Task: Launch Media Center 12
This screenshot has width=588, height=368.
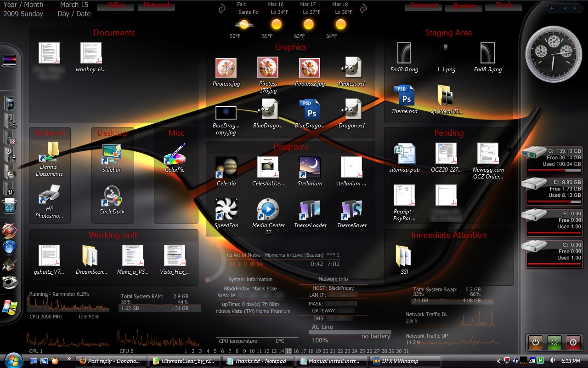Action: 268,216
